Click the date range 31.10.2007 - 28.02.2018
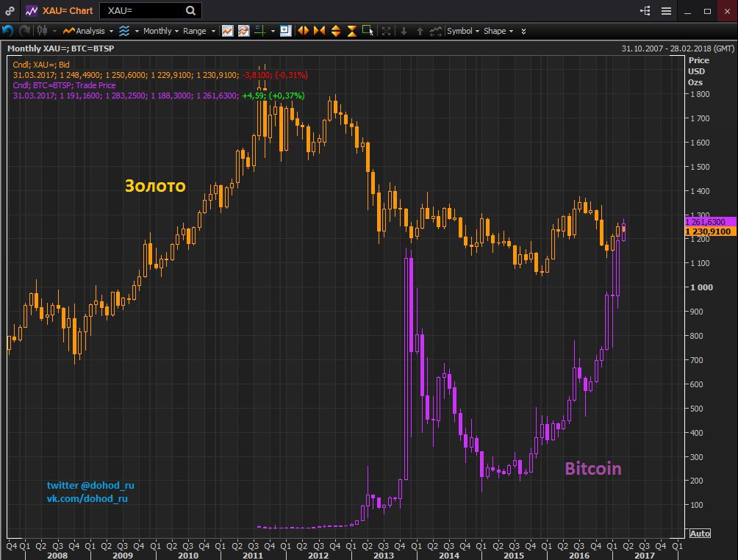738x560 pixels. point(678,49)
